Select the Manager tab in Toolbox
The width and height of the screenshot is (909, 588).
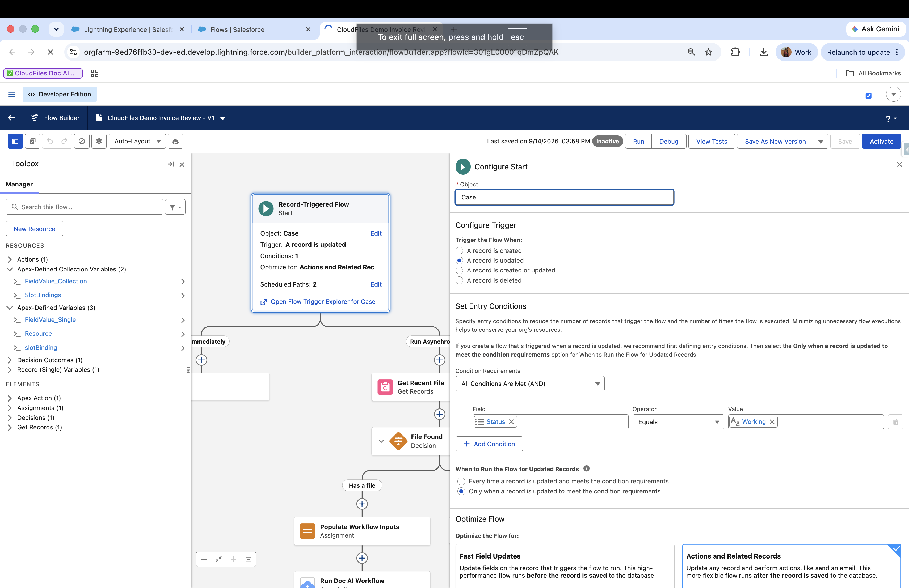[x=19, y=184]
